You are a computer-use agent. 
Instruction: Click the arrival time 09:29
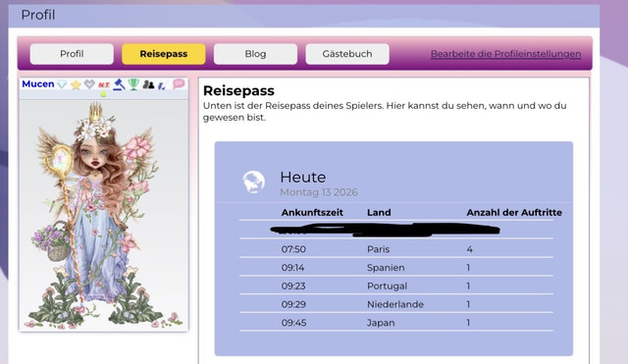[293, 304]
